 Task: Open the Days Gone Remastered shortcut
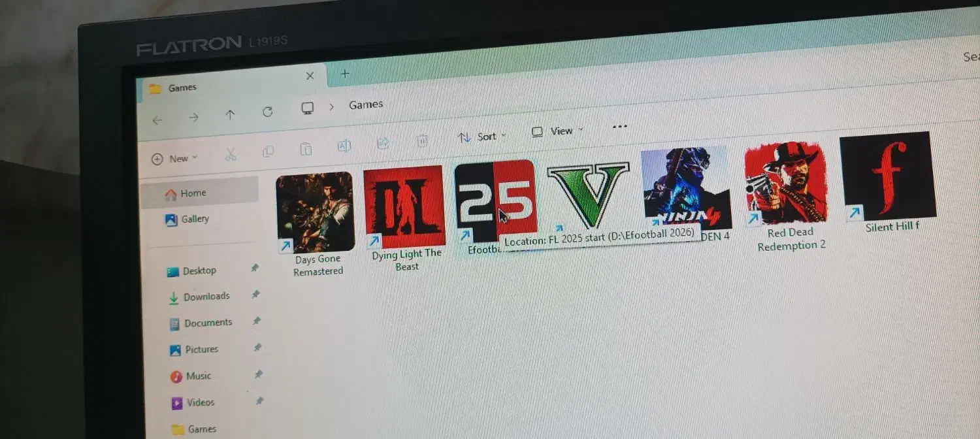tap(315, 213)
